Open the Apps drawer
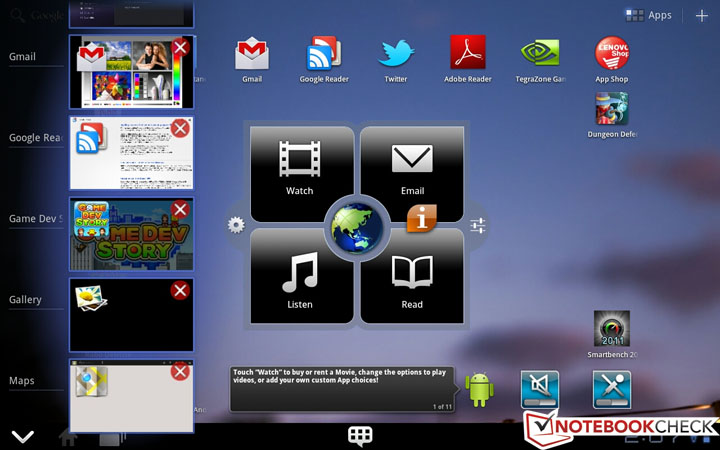The height and width of the screenshot is (450, 720). coord(648,16)
